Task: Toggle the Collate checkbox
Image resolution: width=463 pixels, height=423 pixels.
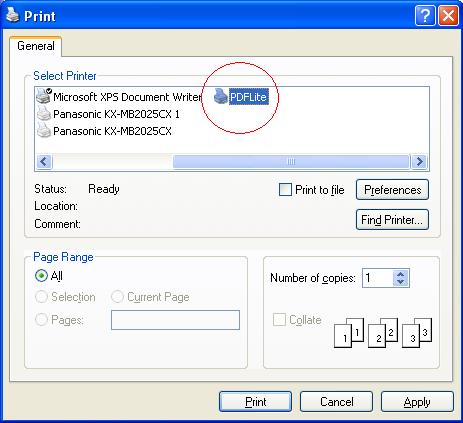Action: 279,319
